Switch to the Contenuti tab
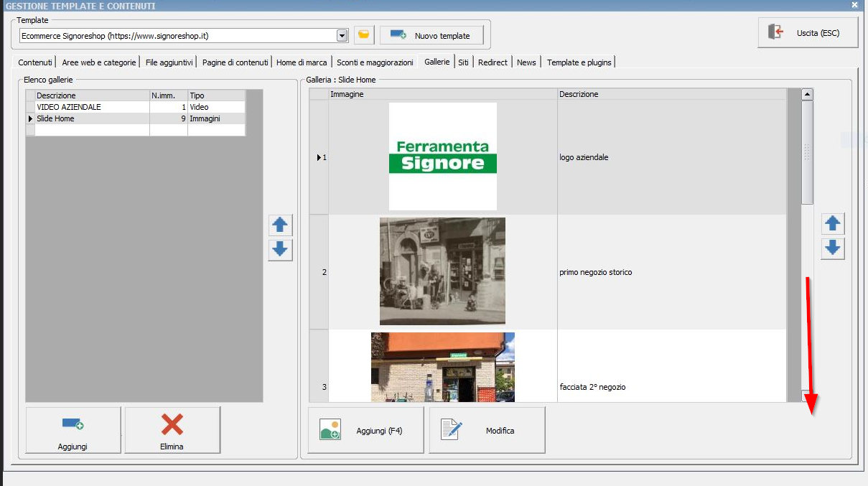868x486 pixels. pyautogui.click(x=35, y=62)
